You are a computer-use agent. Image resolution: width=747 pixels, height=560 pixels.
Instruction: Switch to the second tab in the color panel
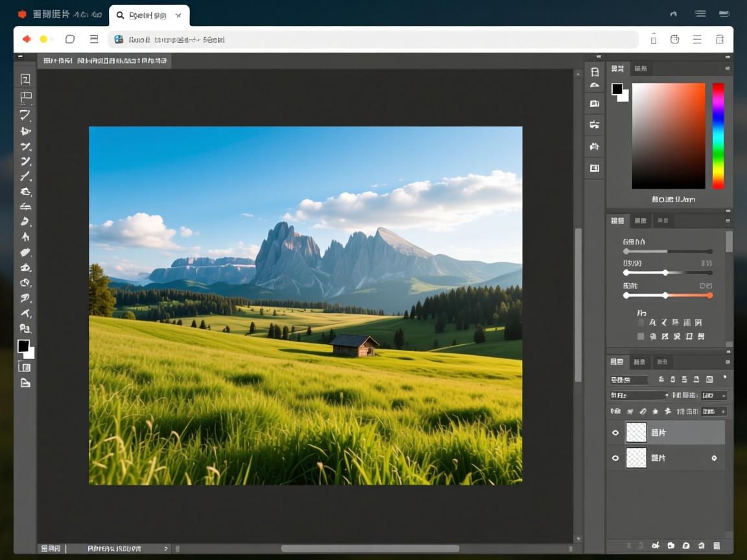(x=640, y=69)
